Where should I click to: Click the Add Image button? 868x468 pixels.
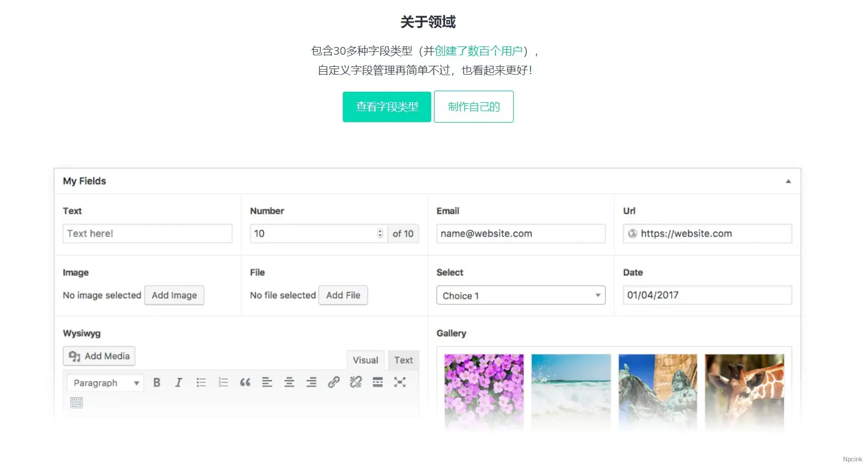click(x=174, y=295)
